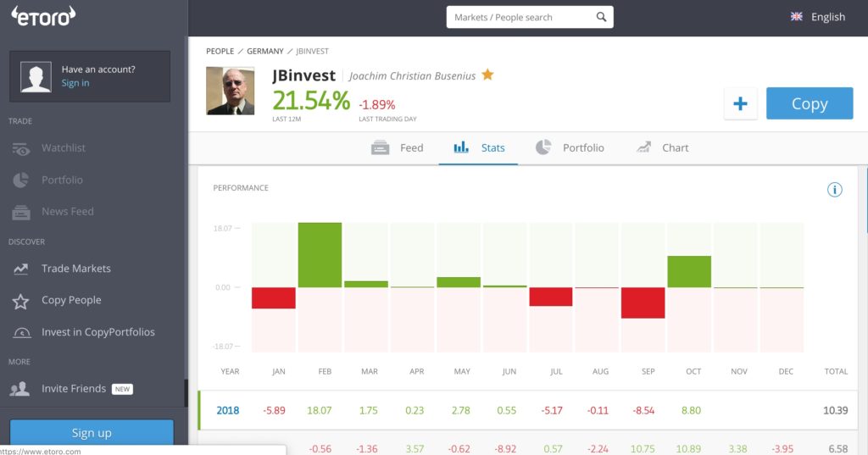Click the eToro logo
The width and height of the screenshot is (868, 455).
click(43, 16)
